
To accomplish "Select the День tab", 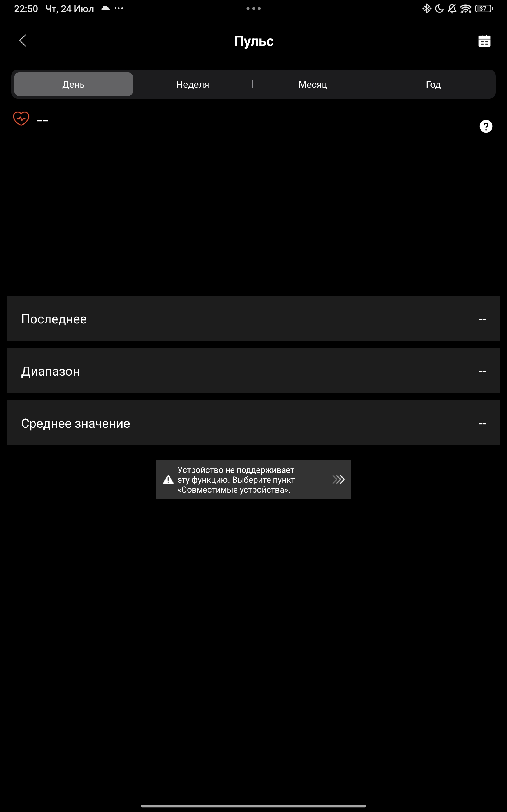I will (x=74, y=84).
